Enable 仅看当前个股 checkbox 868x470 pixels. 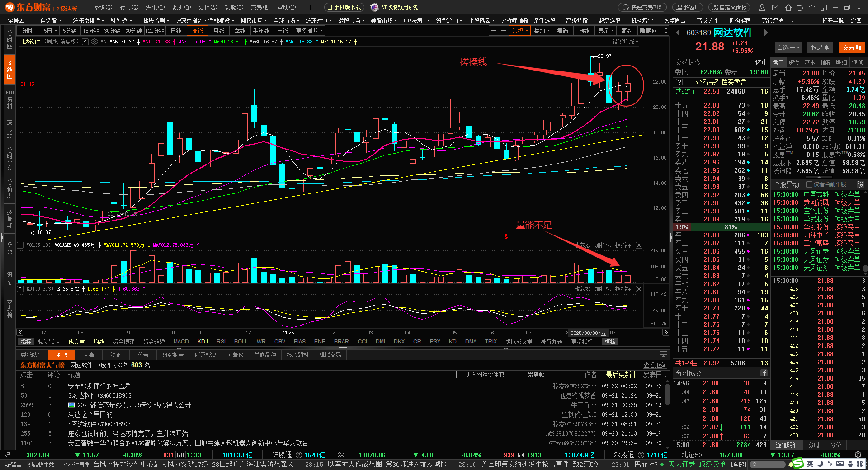pyautogui.click(x=809, y=184)
